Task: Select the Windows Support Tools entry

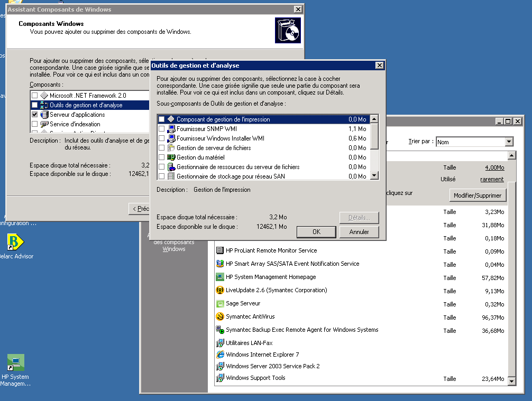Action: pyautogui.click(x=255, y=378)
